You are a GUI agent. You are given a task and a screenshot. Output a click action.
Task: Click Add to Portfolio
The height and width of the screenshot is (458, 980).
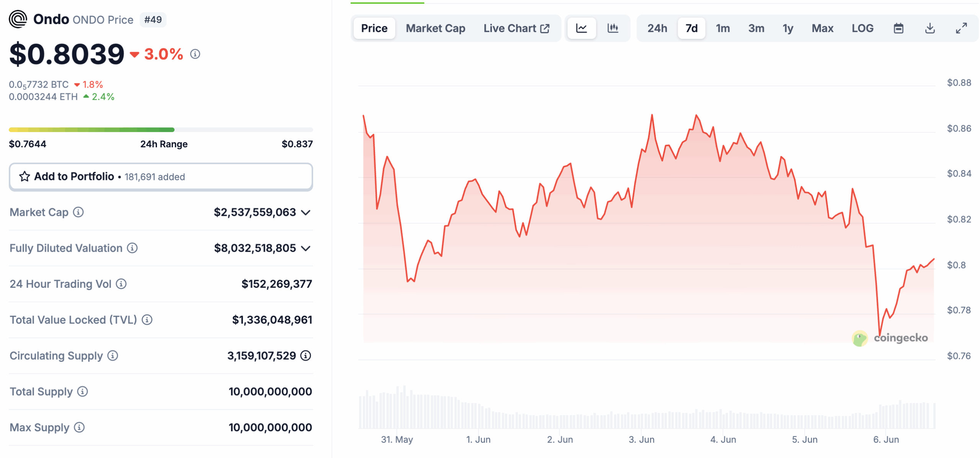(74, 176)
